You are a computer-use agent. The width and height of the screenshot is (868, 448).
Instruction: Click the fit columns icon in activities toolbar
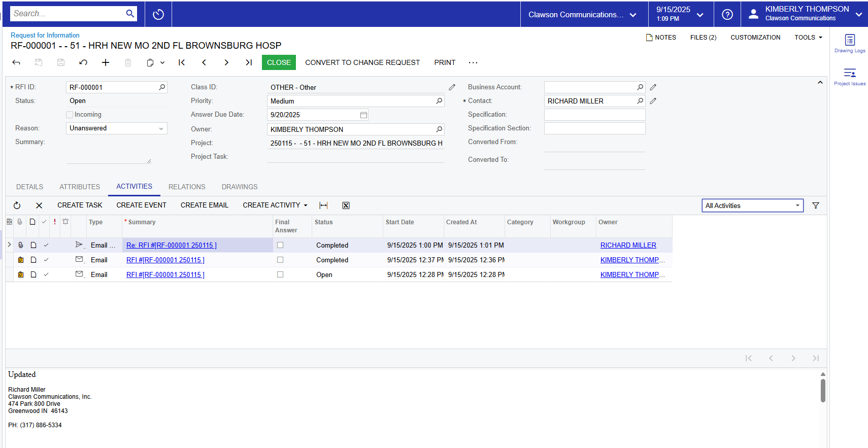(323, 205)
